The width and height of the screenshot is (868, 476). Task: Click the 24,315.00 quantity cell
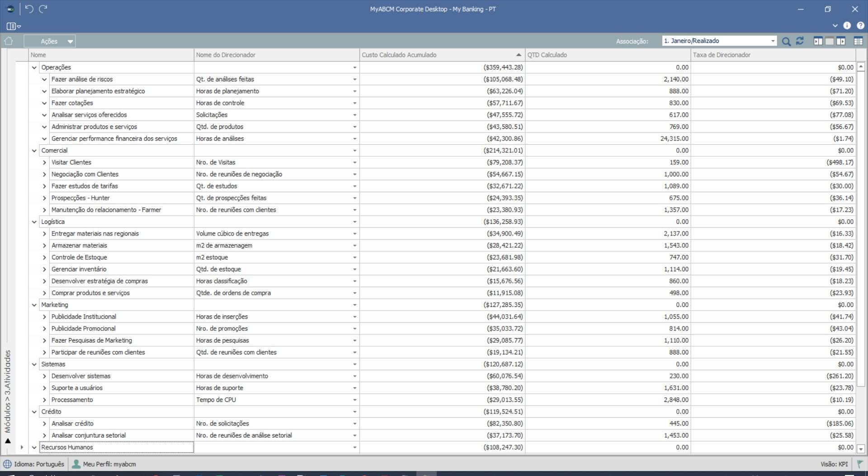pos(608,139)
